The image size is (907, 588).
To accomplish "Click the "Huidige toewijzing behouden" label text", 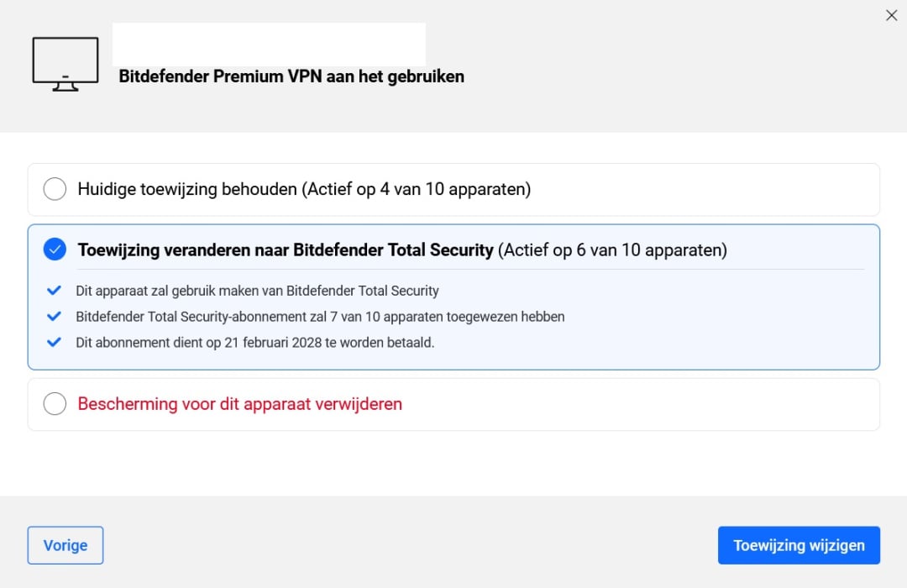I will point(187,189).
